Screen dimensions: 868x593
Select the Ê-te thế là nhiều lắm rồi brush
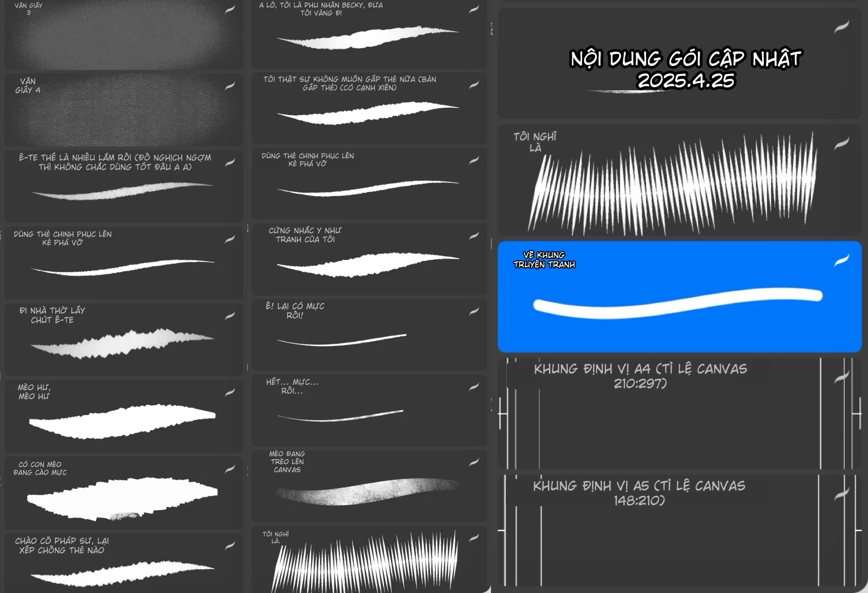point(123,187)
